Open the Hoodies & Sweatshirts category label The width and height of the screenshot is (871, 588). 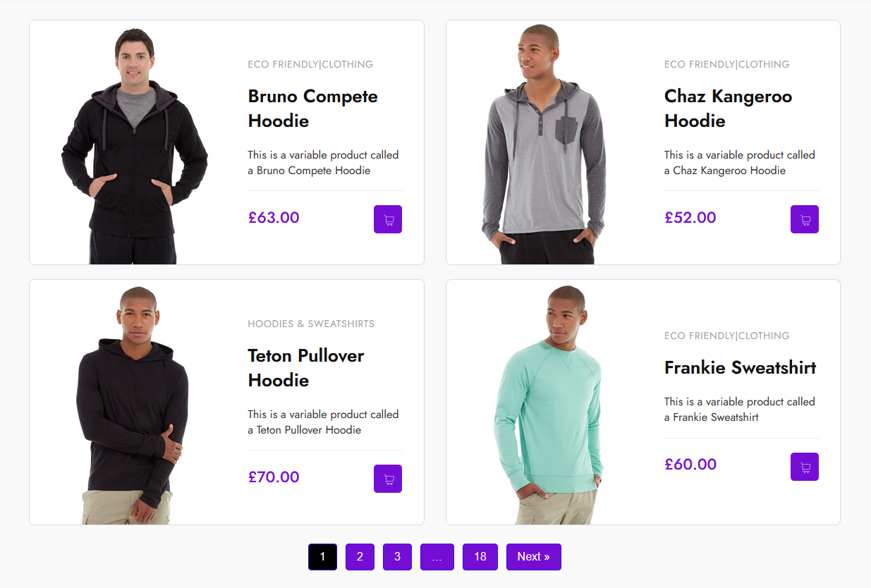pyautogui.click(x=311, y=324)
